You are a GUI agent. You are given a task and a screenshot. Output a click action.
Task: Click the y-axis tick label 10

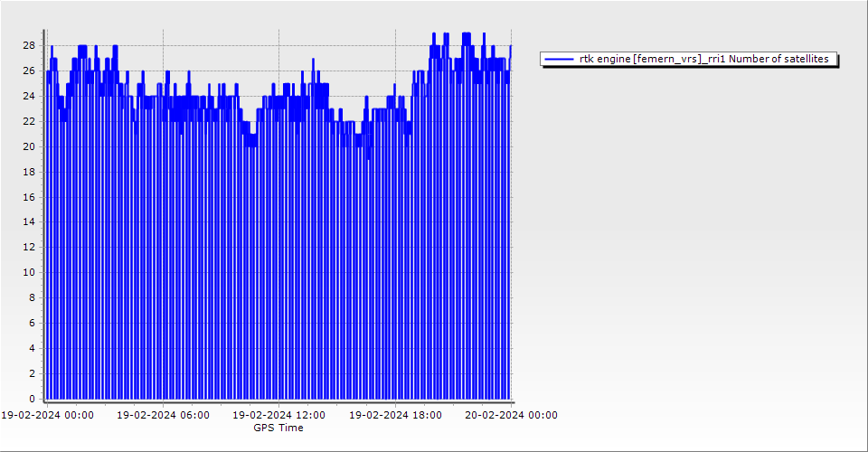[29, 272]
